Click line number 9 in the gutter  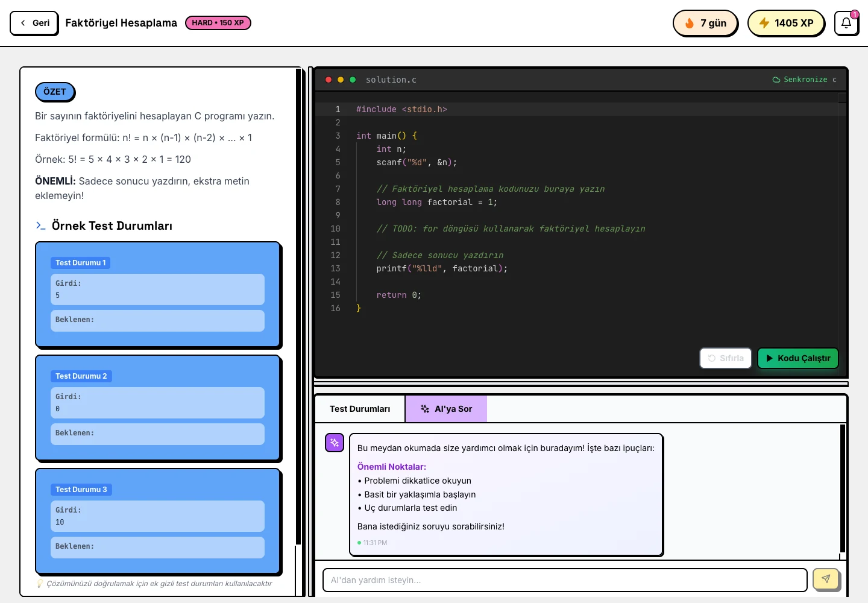338,215
